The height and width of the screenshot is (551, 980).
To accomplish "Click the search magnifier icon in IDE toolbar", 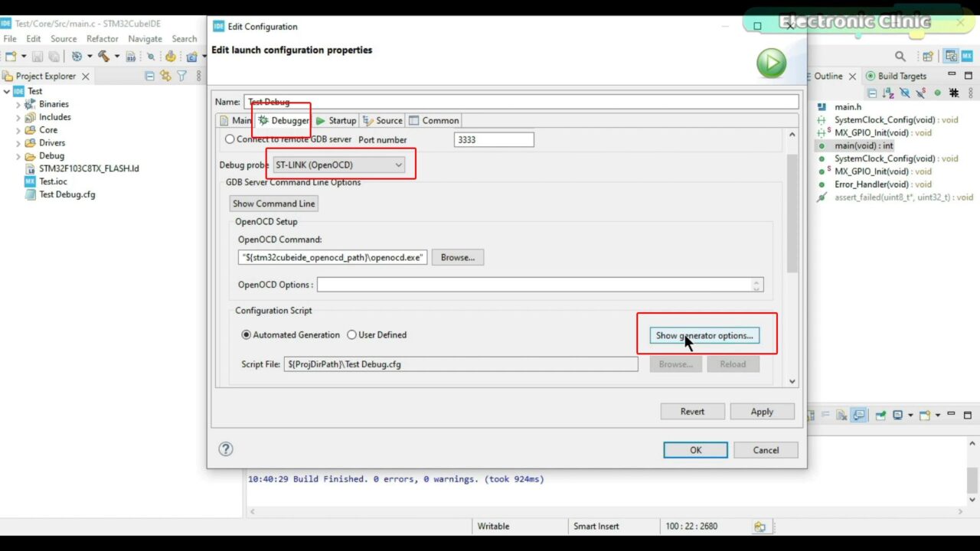I will point(900,56).
